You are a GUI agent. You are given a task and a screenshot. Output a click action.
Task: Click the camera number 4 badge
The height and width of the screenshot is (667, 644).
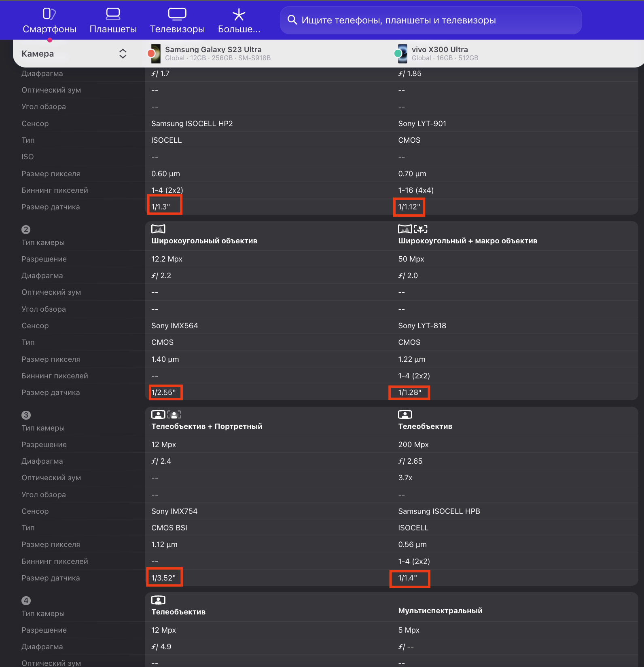pyautogui.click(x=26, y=601)
